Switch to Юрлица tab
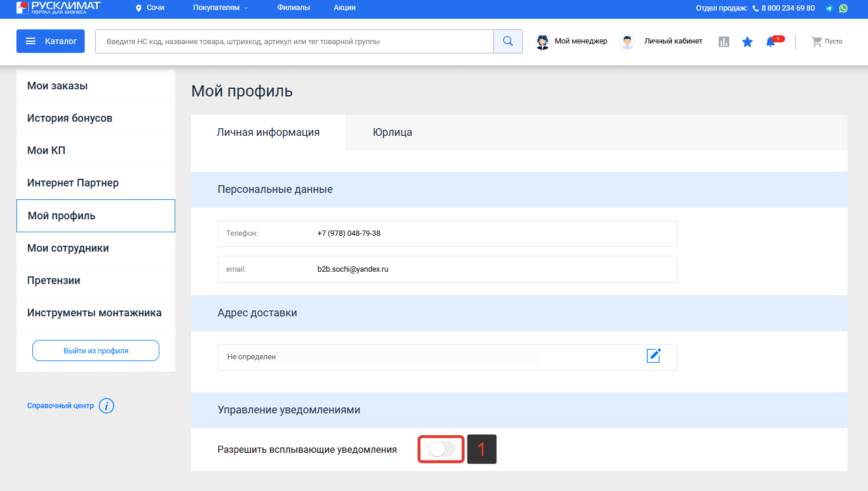868x491 pixels. 392,132
